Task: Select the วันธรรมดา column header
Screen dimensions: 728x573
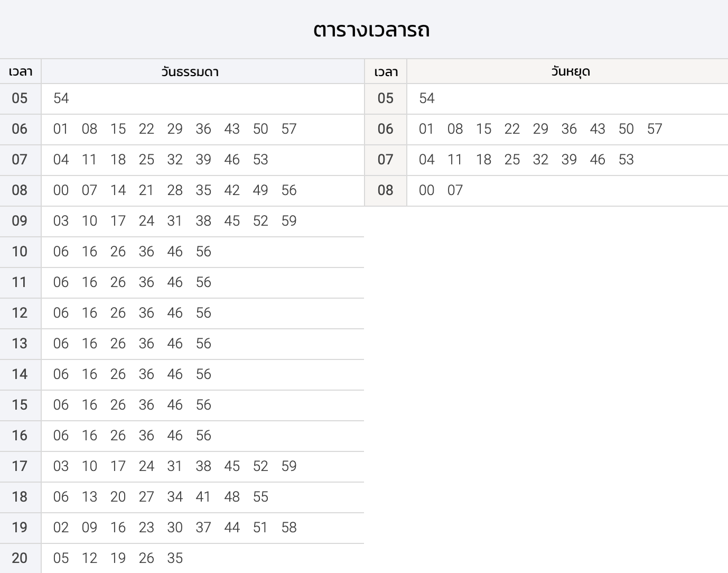Action: pyautogui.click(x=190, y=72)
